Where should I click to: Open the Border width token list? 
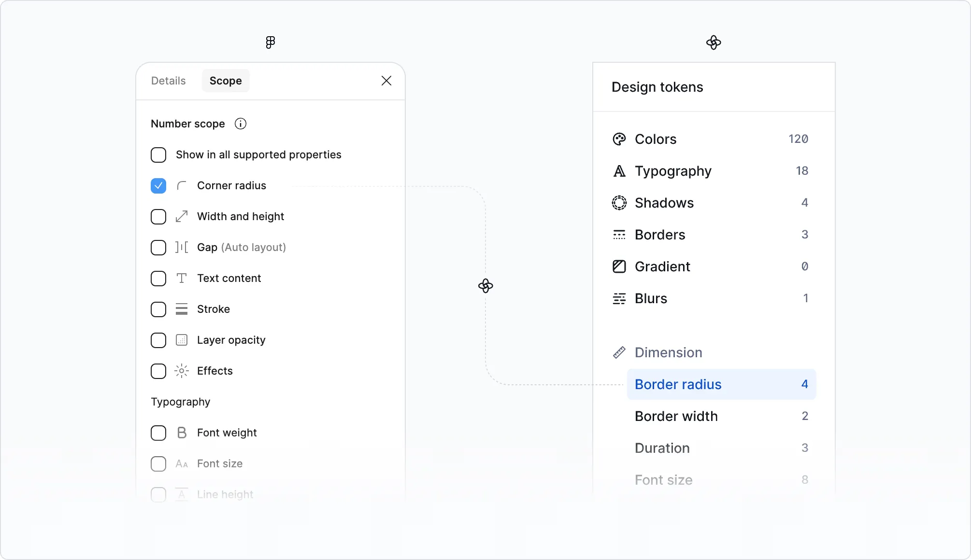[721, 416]
